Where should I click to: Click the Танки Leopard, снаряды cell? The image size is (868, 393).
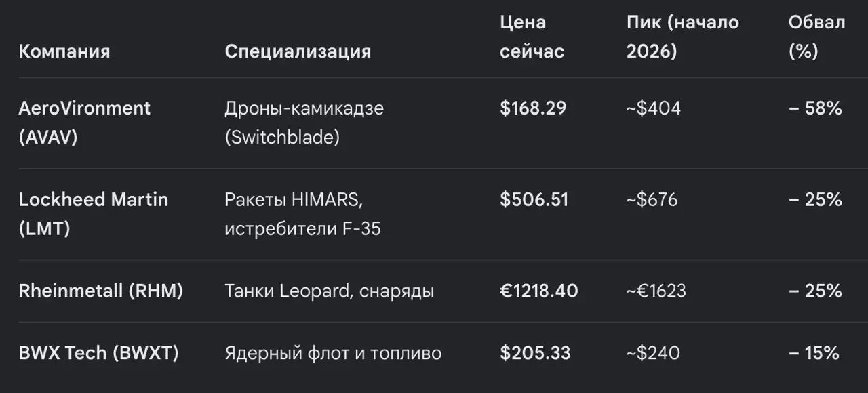click(330, 291)
